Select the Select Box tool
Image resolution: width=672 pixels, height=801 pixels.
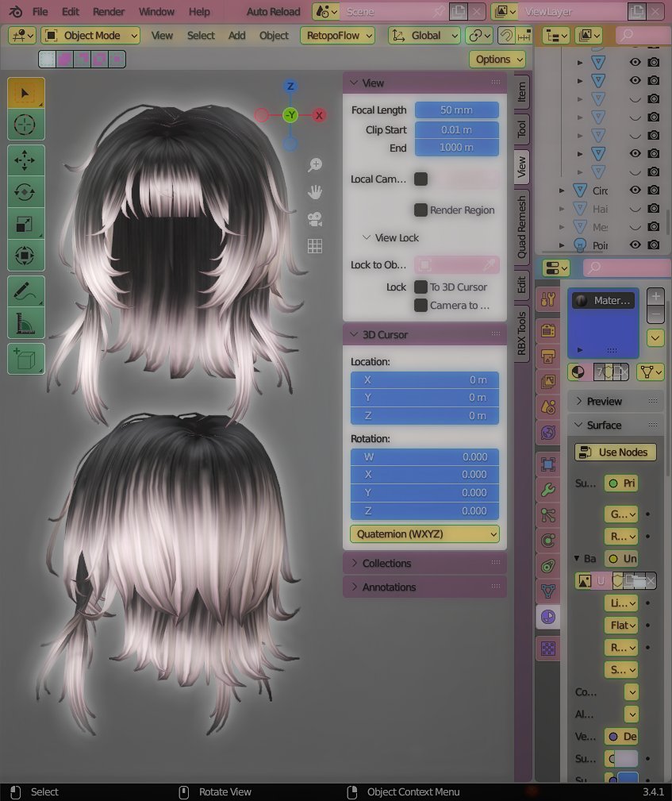click(25, 93)
